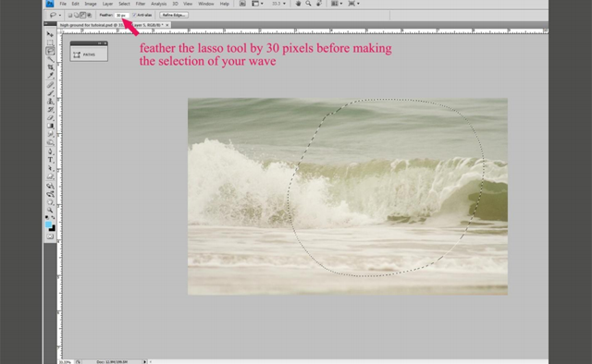The height and width of the screenshot is (364, 592).
Task: Open the Help menu
Action: pos(225,4)
